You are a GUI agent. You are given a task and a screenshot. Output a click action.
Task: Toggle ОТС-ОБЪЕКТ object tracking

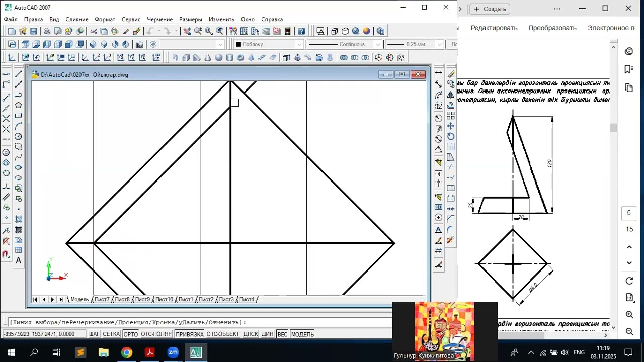(223, 334)
